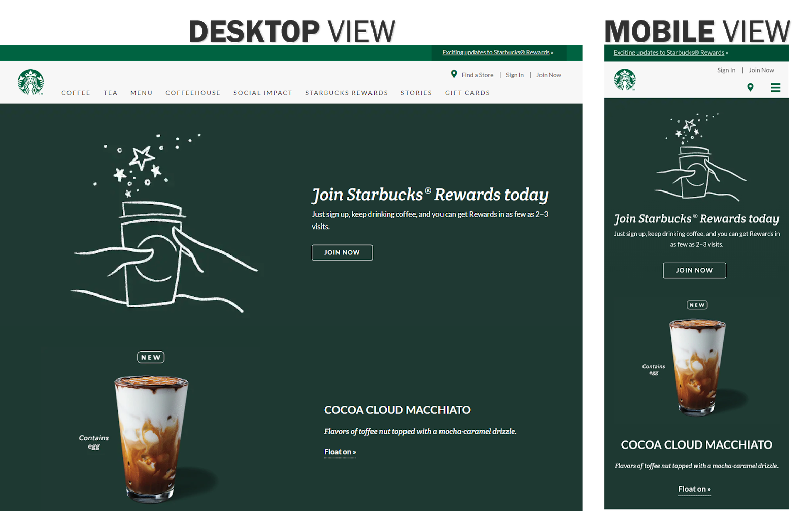The image size is (812, 511).
Task: Tap the macchiato drink image in mobile view
Action: [x=697, y=367]
